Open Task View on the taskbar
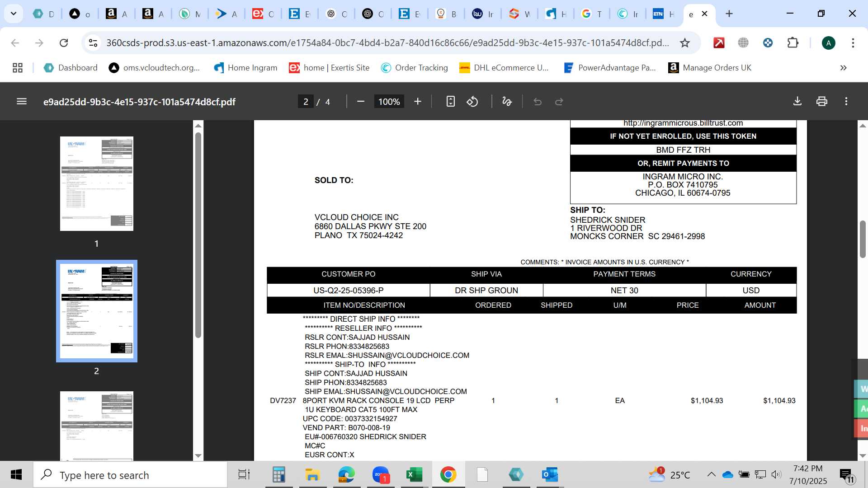Viewport: 868px width, 488px height. coord(244,474)
